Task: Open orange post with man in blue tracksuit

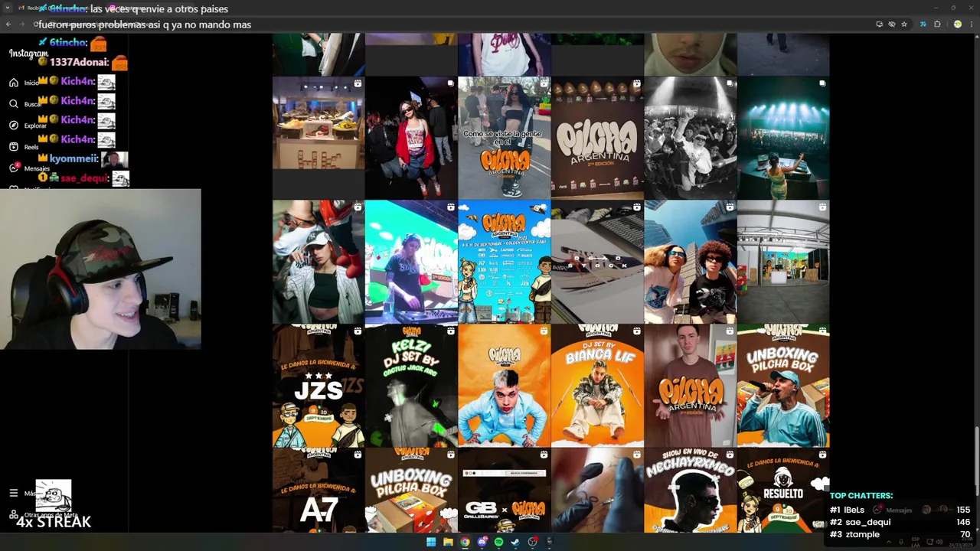Action: click(504, 386)
